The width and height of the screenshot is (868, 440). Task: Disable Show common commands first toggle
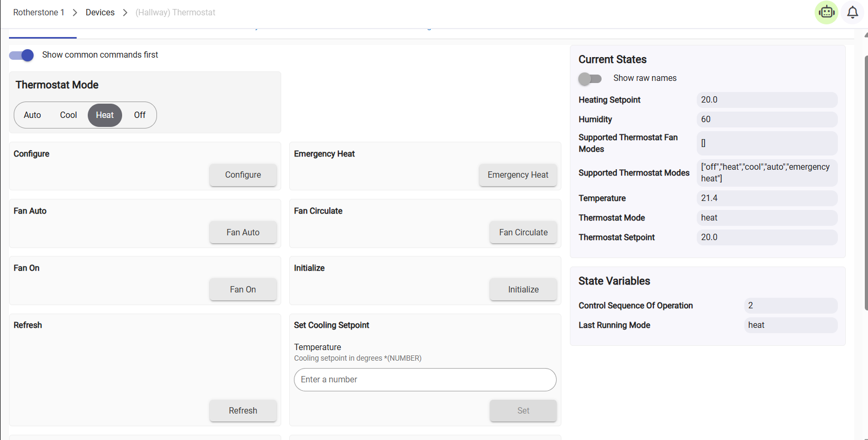coord(22,55)
